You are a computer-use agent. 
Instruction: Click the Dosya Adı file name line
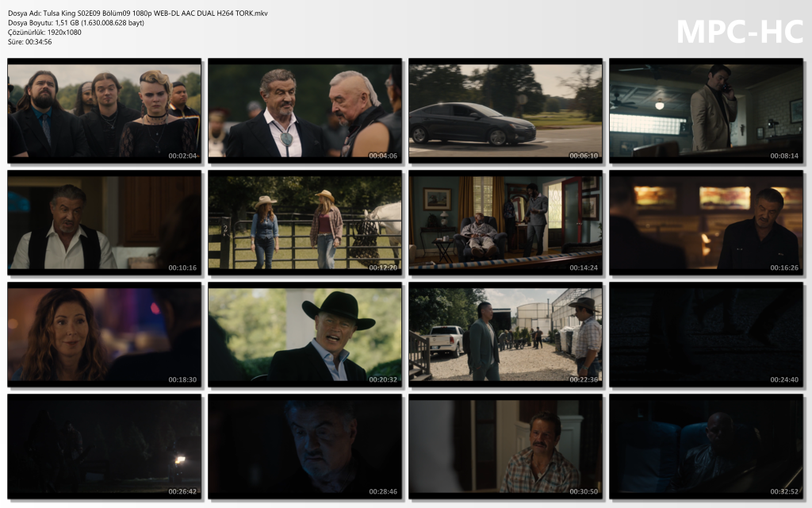click(138, 13)
